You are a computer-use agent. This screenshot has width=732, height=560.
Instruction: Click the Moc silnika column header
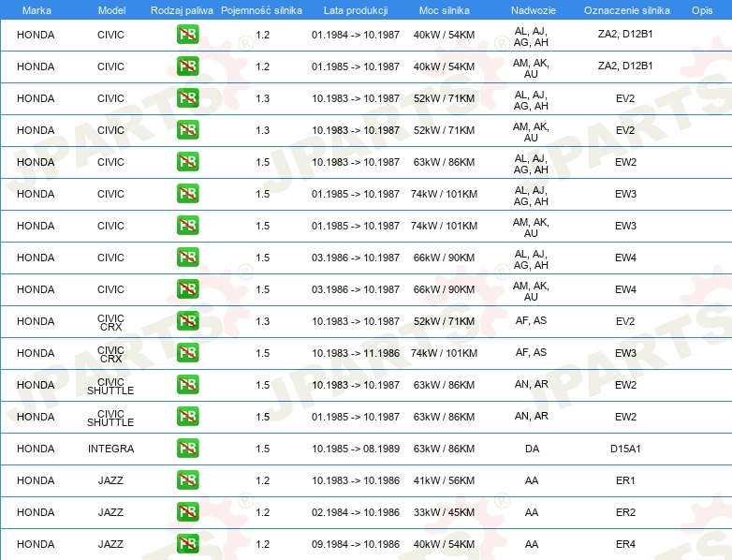pyautogui.click(x=444, y=10)
